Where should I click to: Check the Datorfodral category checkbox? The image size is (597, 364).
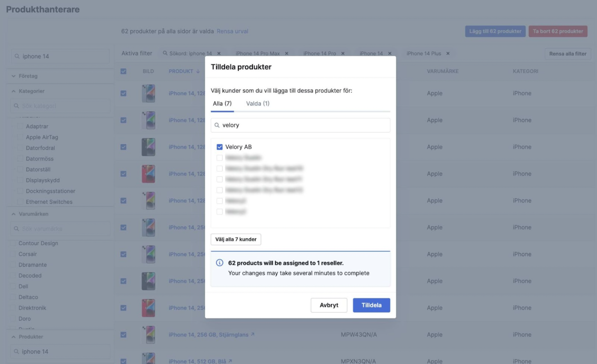pyautogui.click(x=20, y=148)
